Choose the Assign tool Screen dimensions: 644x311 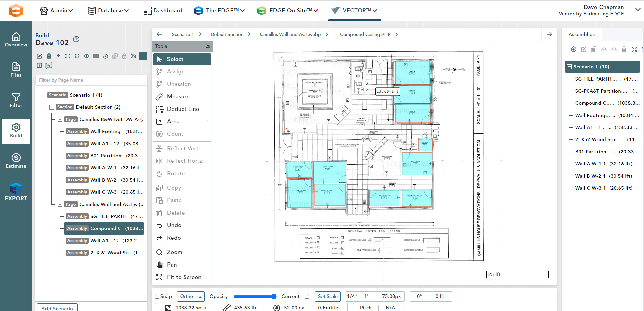[182, 71]
